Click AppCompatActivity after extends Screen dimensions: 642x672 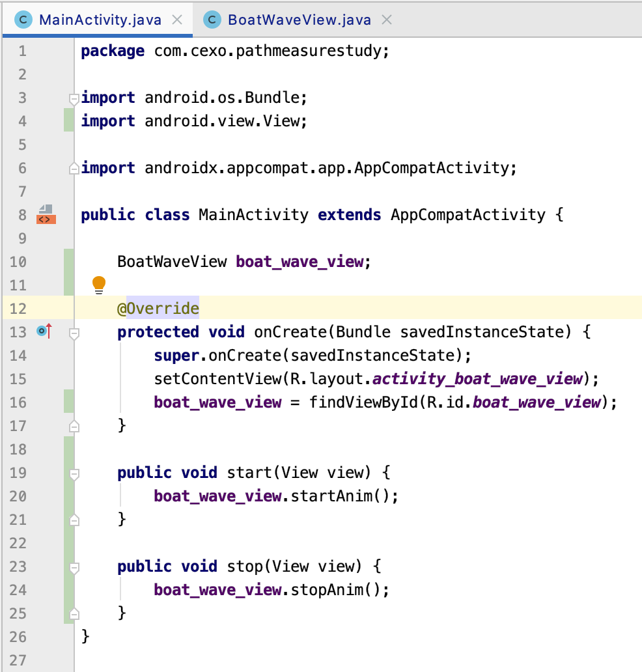click(x=468, y=215)
